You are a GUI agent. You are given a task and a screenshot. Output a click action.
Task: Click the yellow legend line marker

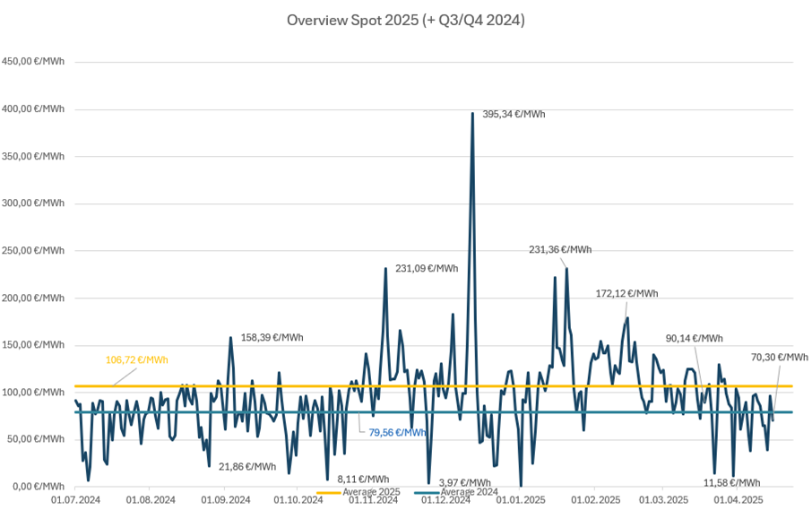(331, 492)
